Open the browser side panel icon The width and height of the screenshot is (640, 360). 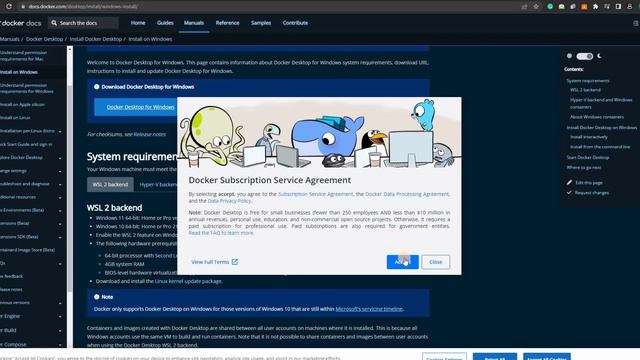(618, 7)
